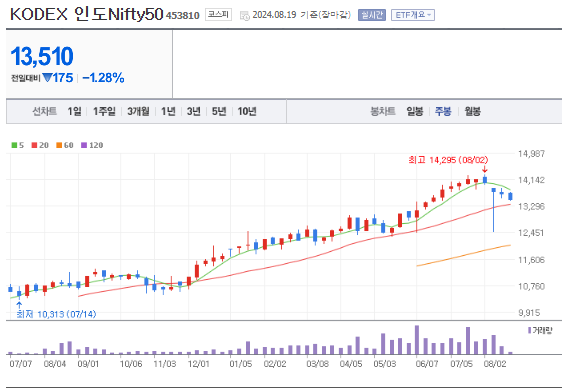
Task: Click the 04/05 date axis label
Action: point(351,364)
